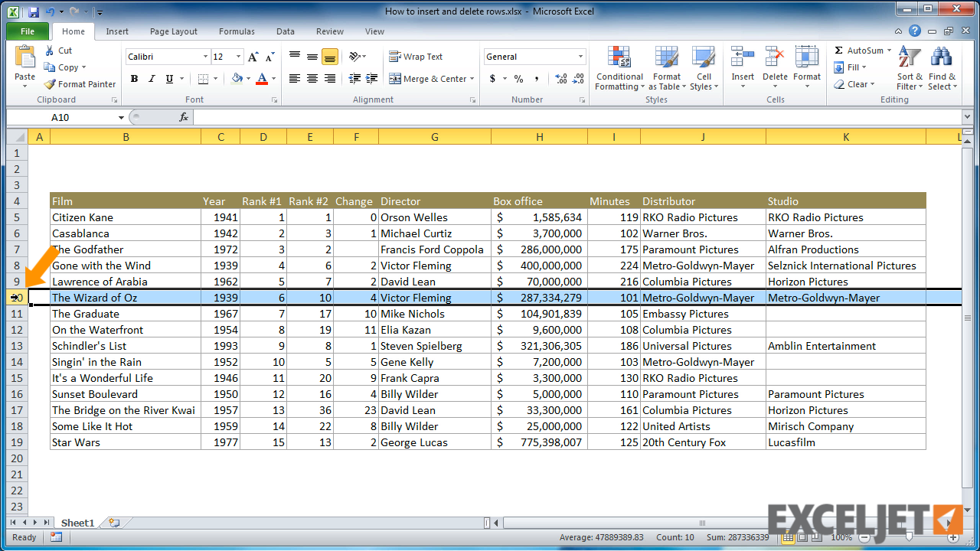
Task: Open Excel Help question mark
Action: tap(915, 31)
